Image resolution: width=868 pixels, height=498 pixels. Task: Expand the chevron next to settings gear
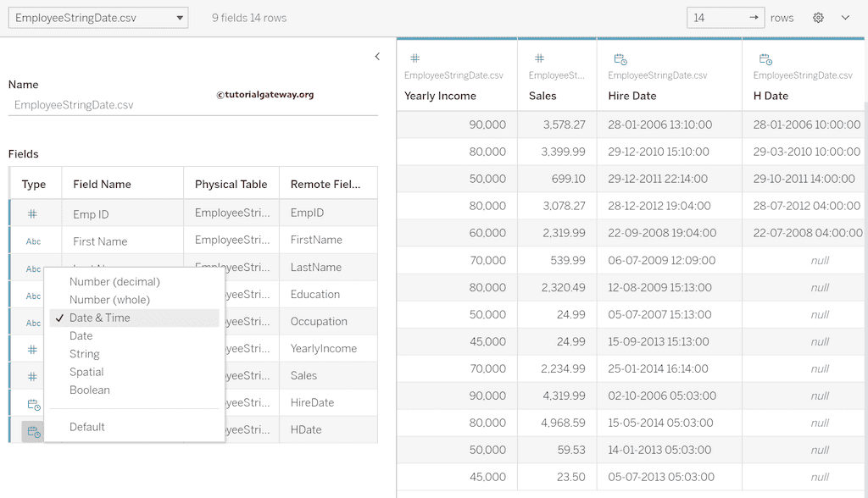[845, 18]
